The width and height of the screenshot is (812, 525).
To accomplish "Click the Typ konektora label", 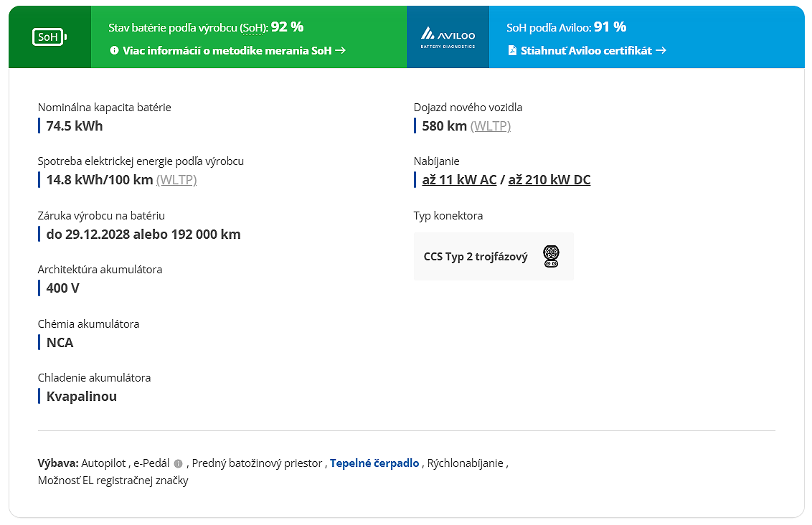I will [x=448, y=215].
